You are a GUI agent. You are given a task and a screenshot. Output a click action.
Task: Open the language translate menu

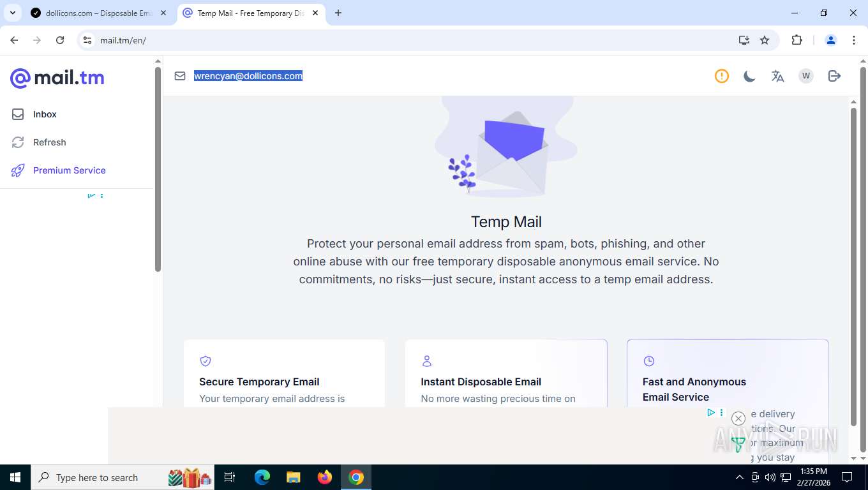(x=777, y=76)
